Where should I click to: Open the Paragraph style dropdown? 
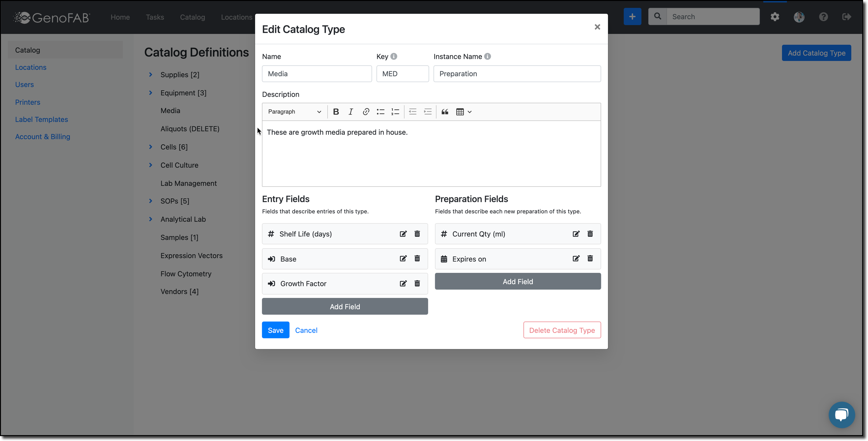tap(294, 111)
